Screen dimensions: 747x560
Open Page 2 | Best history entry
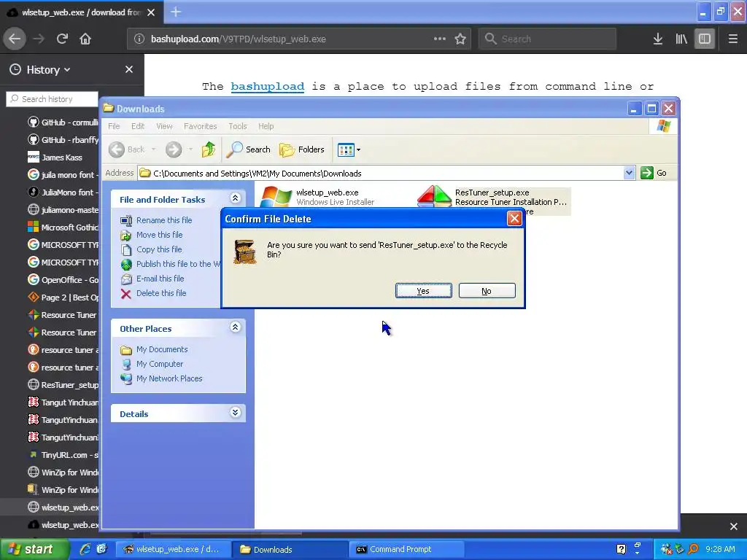(63, 297)
